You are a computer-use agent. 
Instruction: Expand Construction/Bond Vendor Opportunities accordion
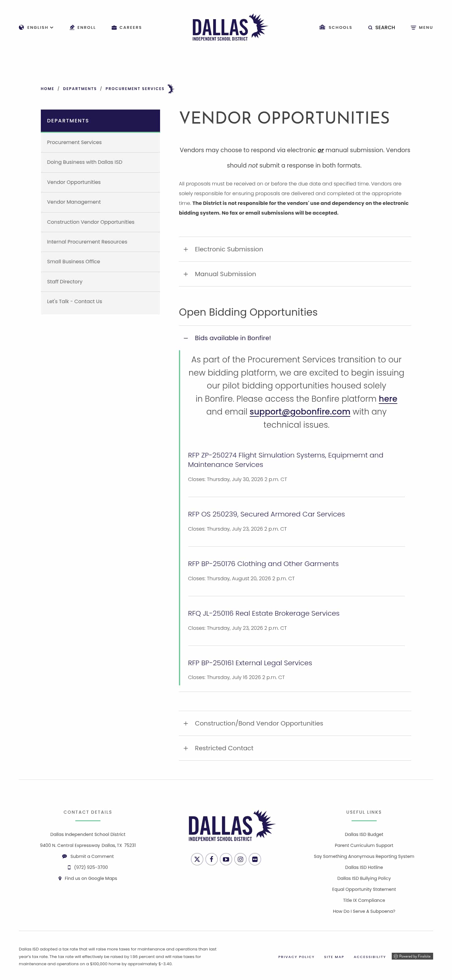pyautogui.click(x=295, y=723)
